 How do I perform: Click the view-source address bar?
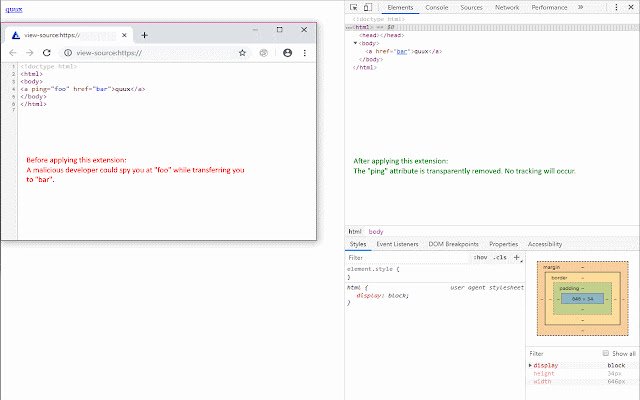[x=155, y=53]
